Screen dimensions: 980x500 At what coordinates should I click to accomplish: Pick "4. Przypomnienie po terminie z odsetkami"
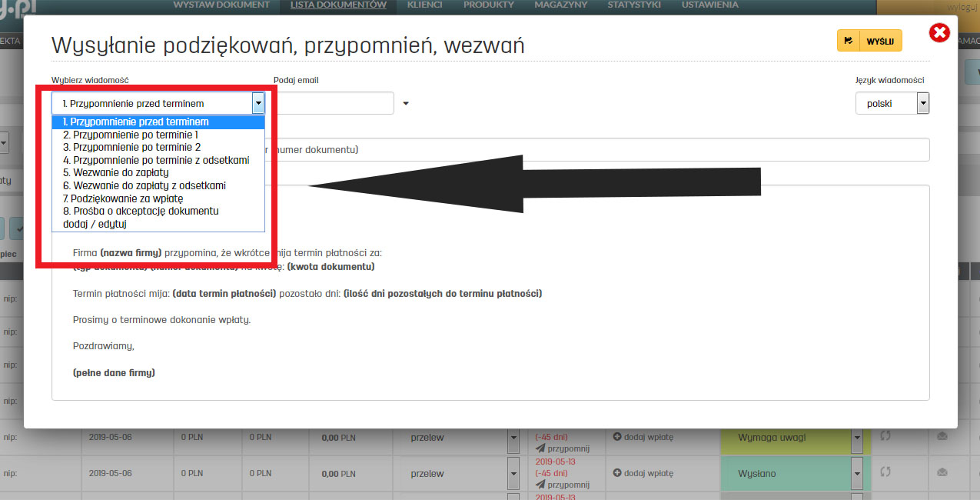(x=156, y=160)
